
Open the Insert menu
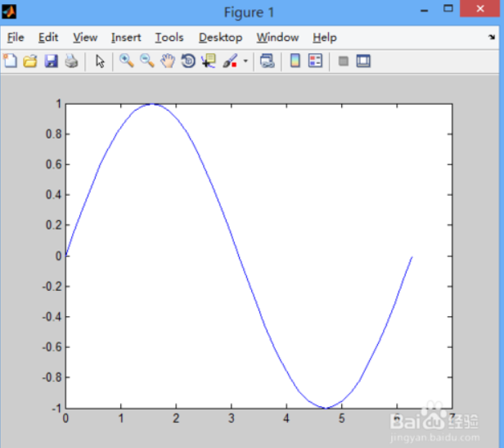click(126, 38)
